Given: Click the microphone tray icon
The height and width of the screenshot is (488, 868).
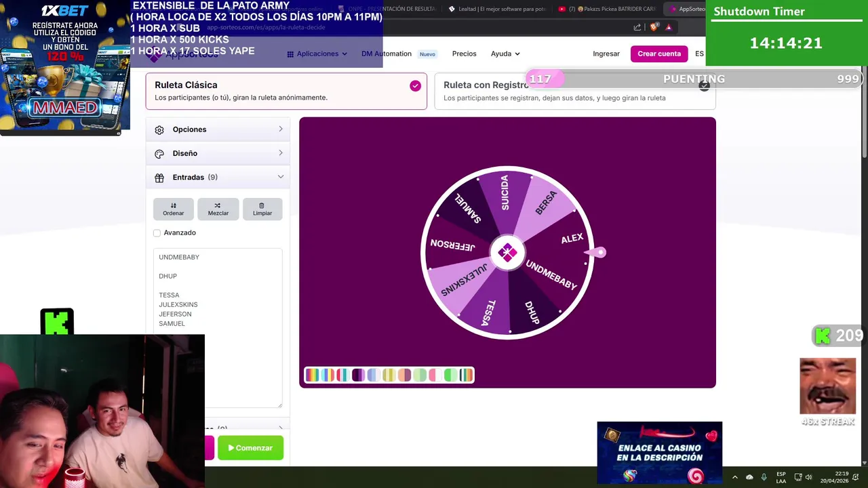Looking at the screenshot, I should coord(764,477).
